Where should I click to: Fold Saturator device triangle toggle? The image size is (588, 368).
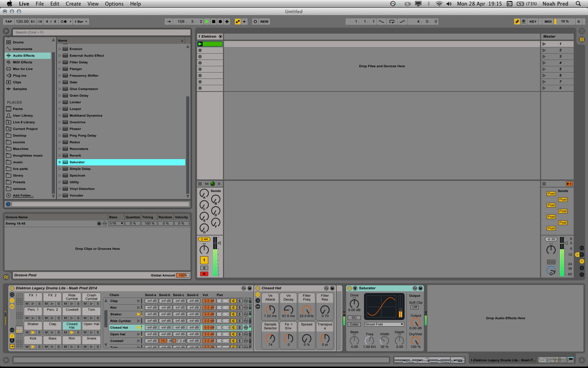[355, 288]
